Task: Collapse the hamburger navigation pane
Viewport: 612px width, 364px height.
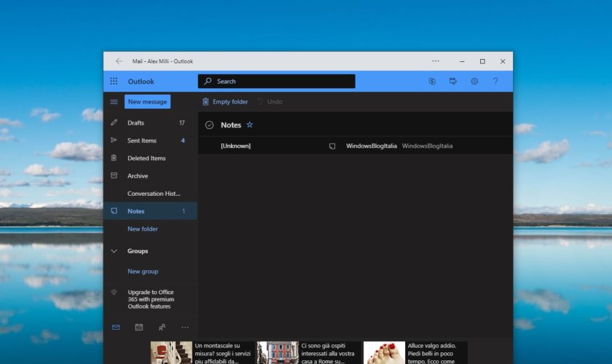Action: [114, 102]
